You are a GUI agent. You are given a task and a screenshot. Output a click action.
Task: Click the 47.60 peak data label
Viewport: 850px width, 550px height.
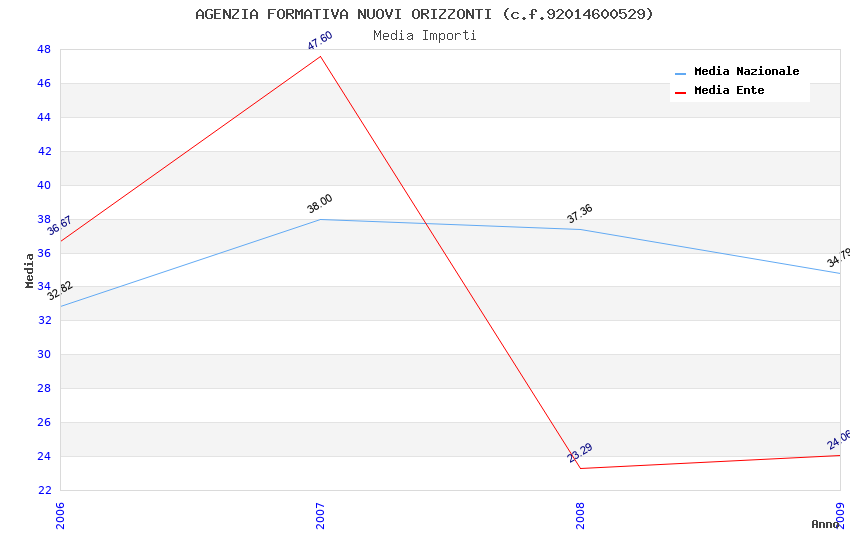320,40
